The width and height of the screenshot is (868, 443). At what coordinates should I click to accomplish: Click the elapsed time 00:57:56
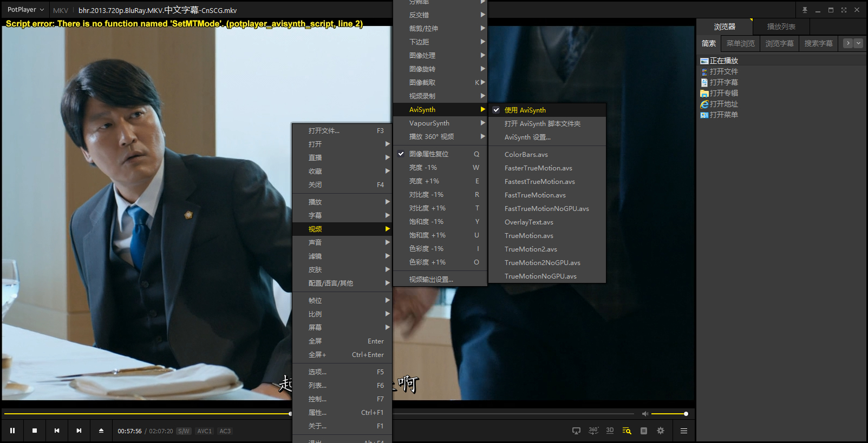click(x=130, y=431)
